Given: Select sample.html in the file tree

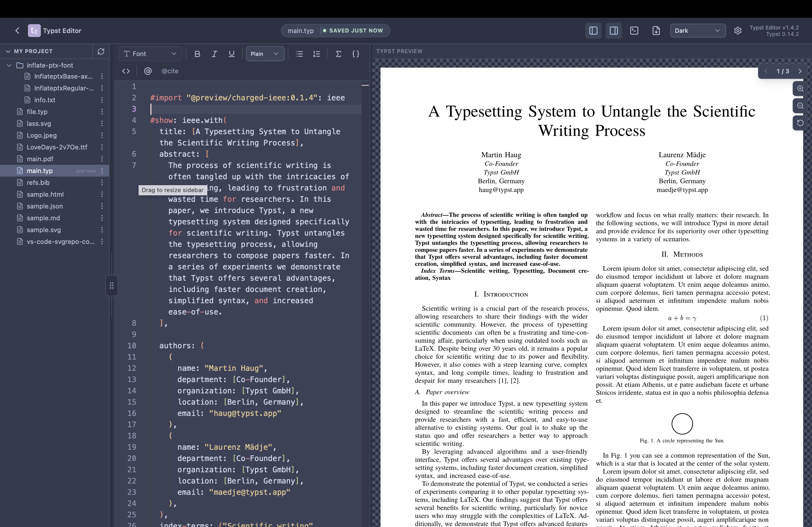Looking at the screenshot, I should 45,194.
